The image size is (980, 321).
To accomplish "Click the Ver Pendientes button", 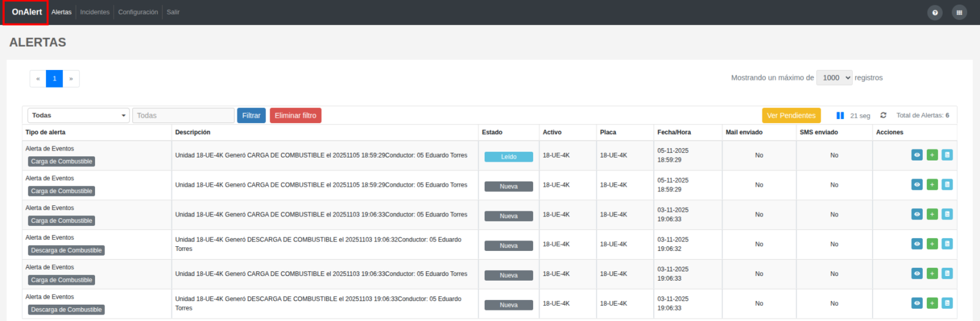I will pyautogui.click(x=791, y=116).
